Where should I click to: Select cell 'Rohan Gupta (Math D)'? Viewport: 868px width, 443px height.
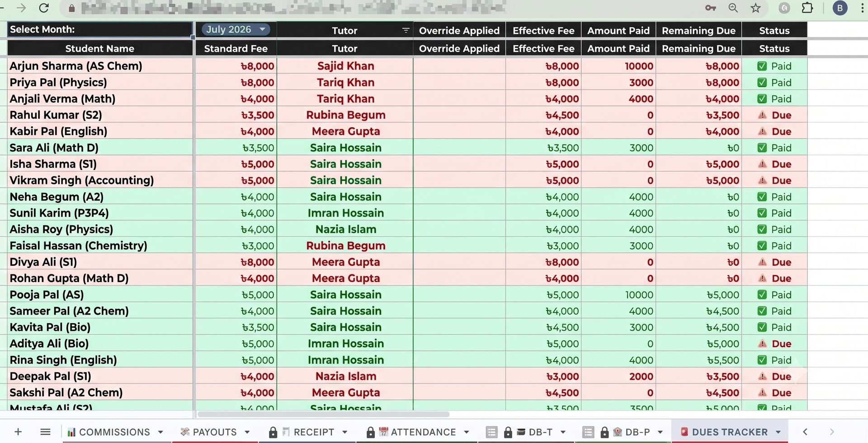click(x=100, y=278)
